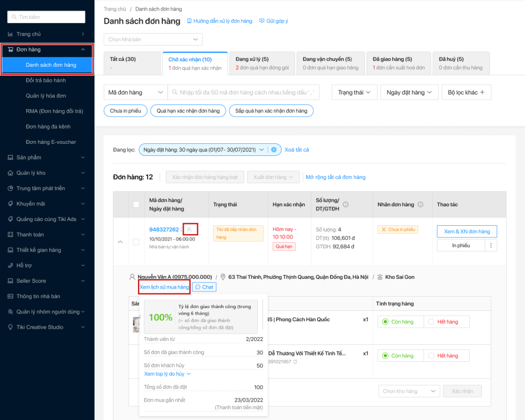Click info icon next to Nhãn đơn hàng
The width and height of the screenshot is (525, 420).
point(421,205)
